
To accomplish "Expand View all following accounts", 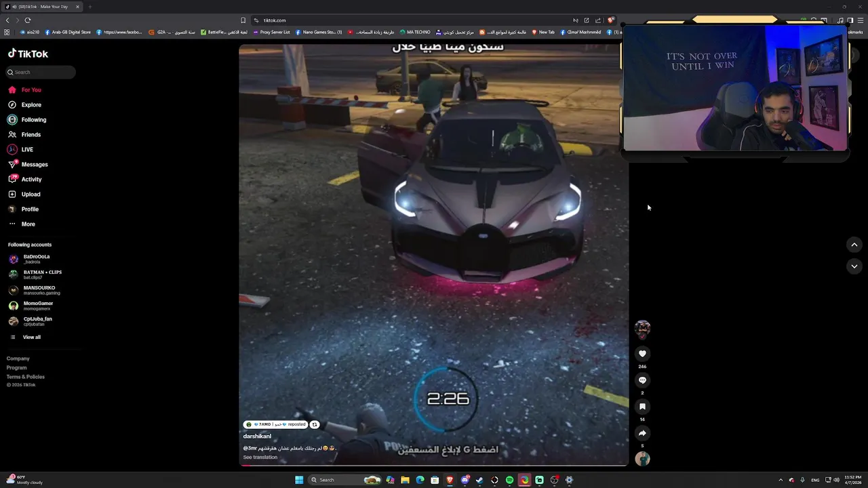I will 25,337.
